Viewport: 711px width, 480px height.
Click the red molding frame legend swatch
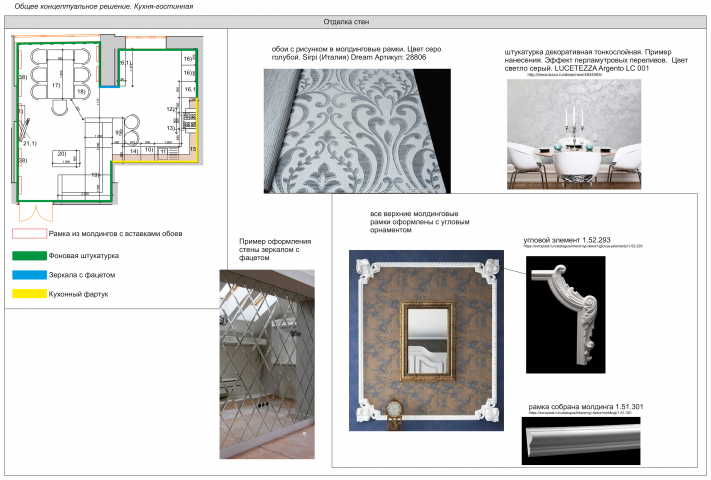[x=29, y=234]
